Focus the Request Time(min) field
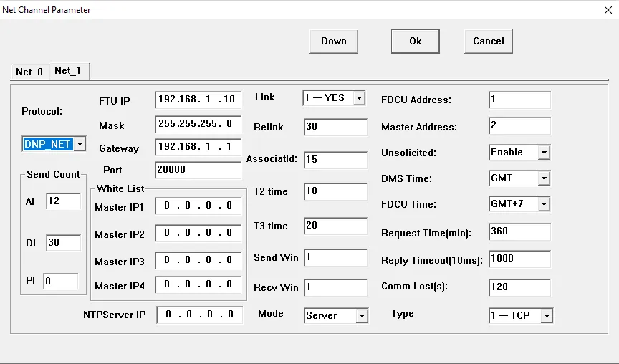Screen dimensions: 619x364 519,231
